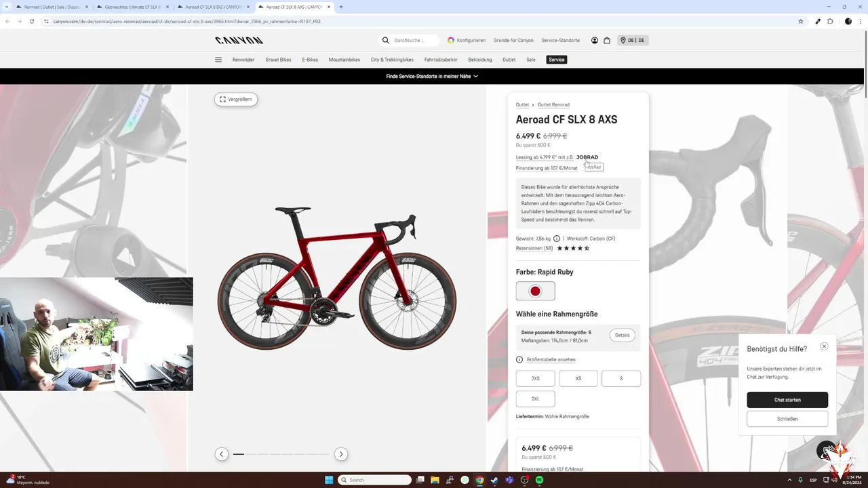The width and height of the screenshot is (868, 488).
Task: Click Service nav button
Action: coord(557,60)
